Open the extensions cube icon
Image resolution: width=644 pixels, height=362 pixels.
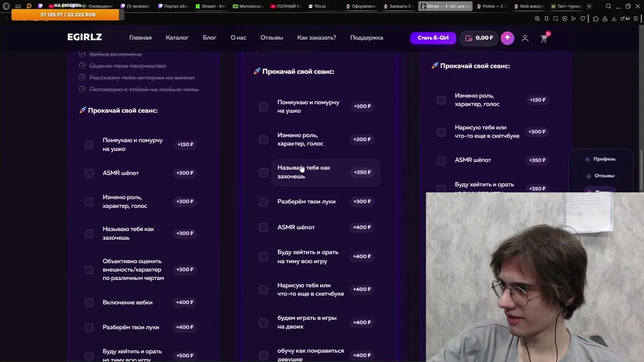(596, 19)
